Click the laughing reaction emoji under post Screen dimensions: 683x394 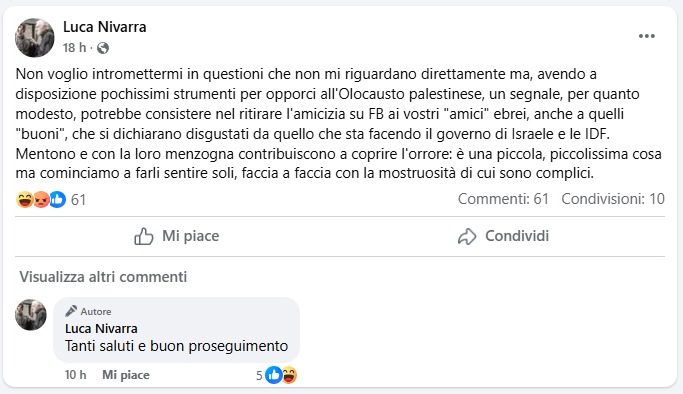coord(25,199)
